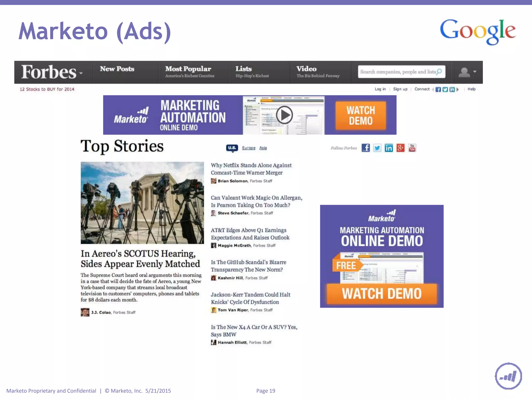The image size is (532, 399).
Task: Open the Jackson-Kerr Tandem Knicks article
Action: (x=250, y=298)
